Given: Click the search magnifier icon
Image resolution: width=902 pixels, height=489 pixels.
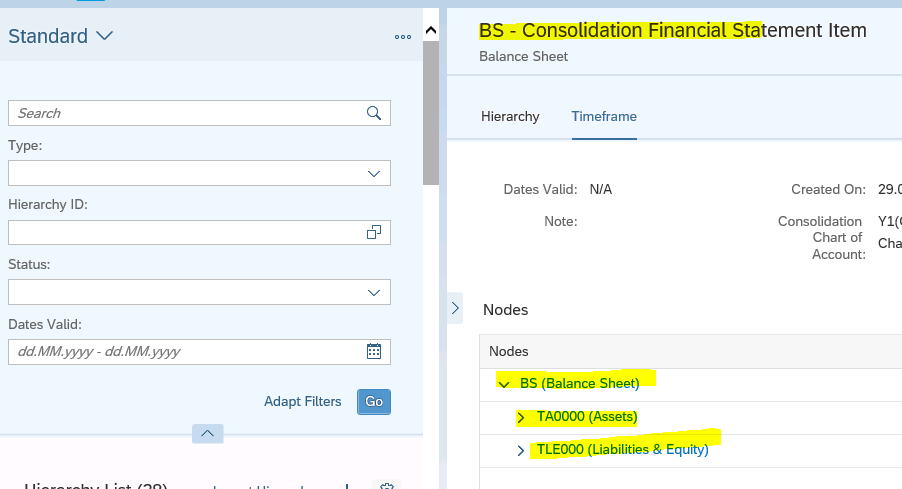Looking at the screenshot, I should 374,113.
